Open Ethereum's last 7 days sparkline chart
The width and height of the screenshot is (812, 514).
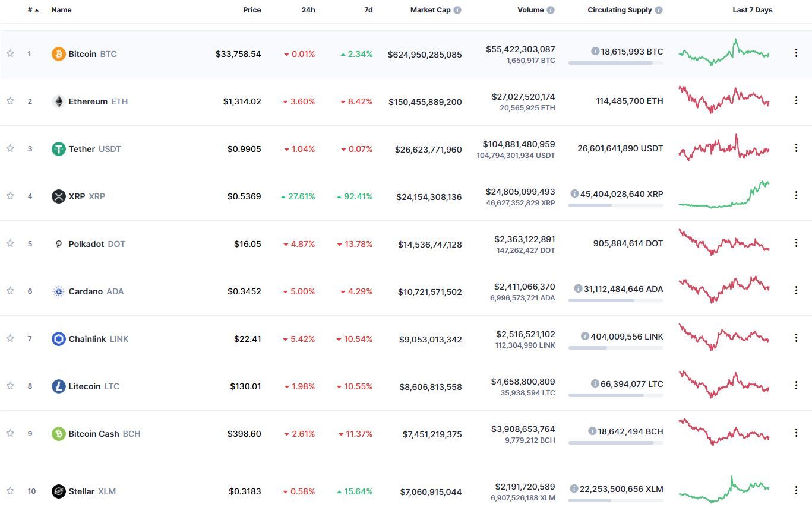tap(724, 100)
